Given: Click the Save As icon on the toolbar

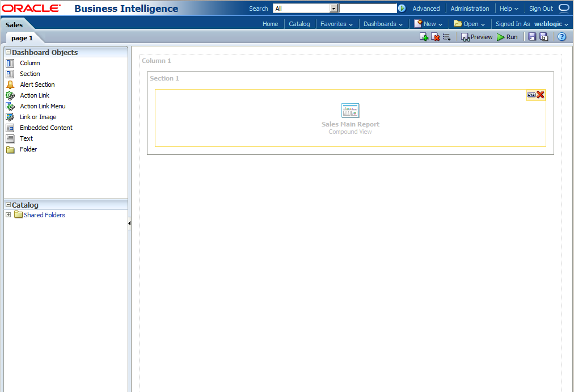Looking at the screenshot, I should tap(544, 36).
